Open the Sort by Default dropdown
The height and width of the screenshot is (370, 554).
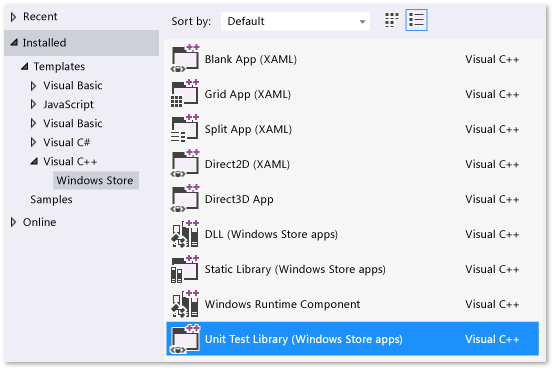coord(295,21)
